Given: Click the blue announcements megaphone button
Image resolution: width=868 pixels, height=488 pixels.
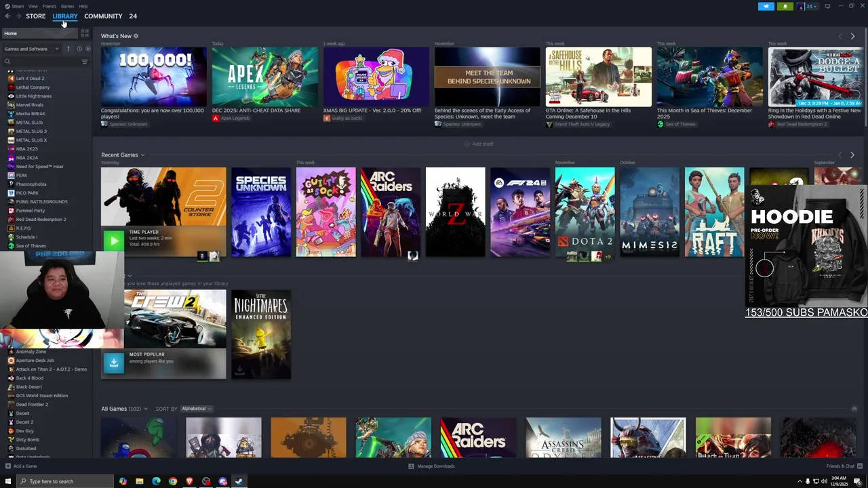Looking at the screenshot, I should pos(766,6).
